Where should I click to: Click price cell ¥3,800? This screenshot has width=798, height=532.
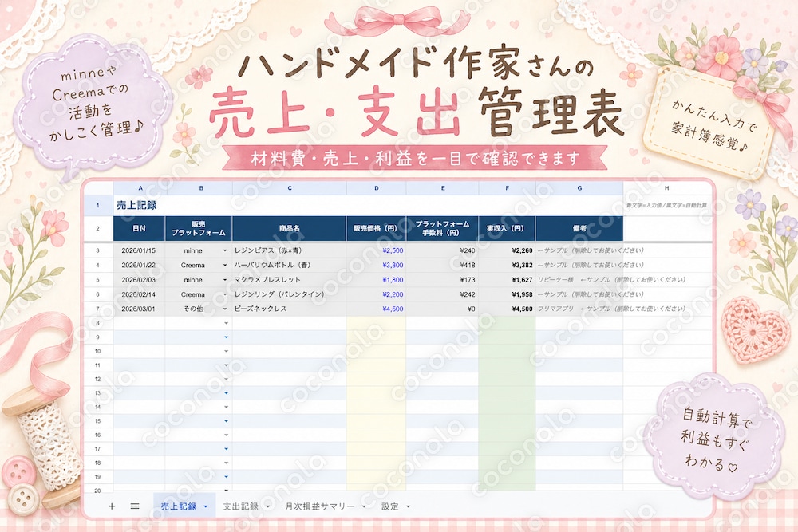click(x=377, y=266)
